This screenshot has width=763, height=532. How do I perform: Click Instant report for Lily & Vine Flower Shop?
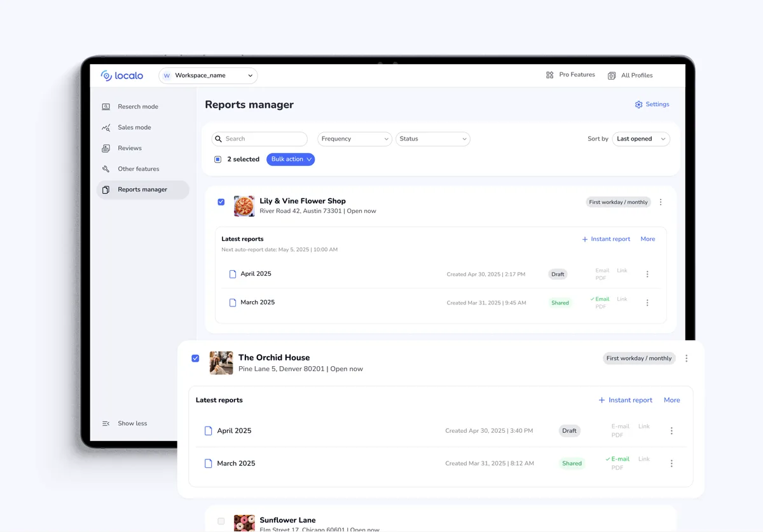point(610,239)
